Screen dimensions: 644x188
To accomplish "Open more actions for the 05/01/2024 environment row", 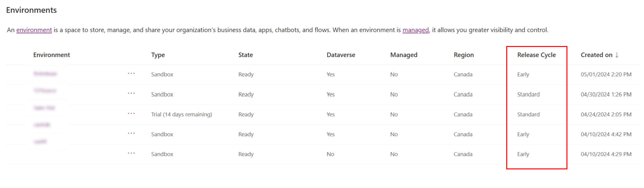I will (131, 73).
